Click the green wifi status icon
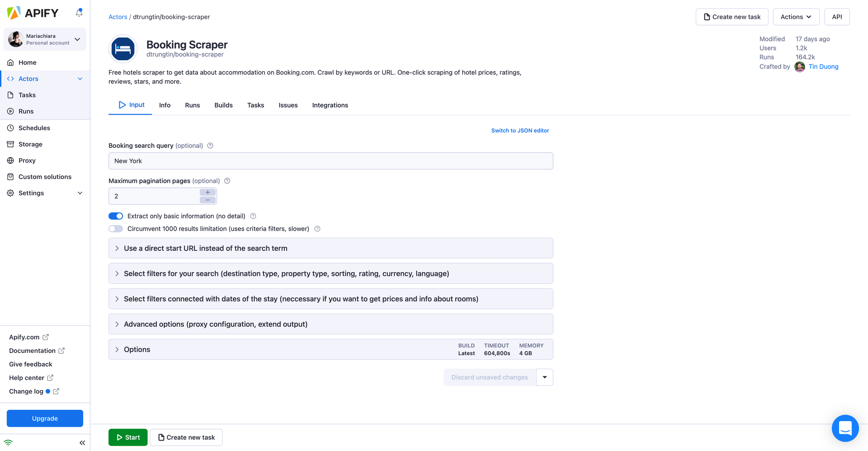The image size is (868, 451). [x=8, y=443]
